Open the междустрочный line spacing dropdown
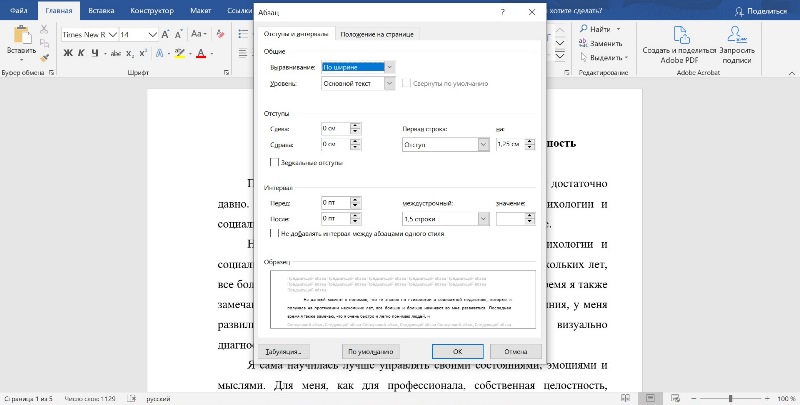 point(483,218)
